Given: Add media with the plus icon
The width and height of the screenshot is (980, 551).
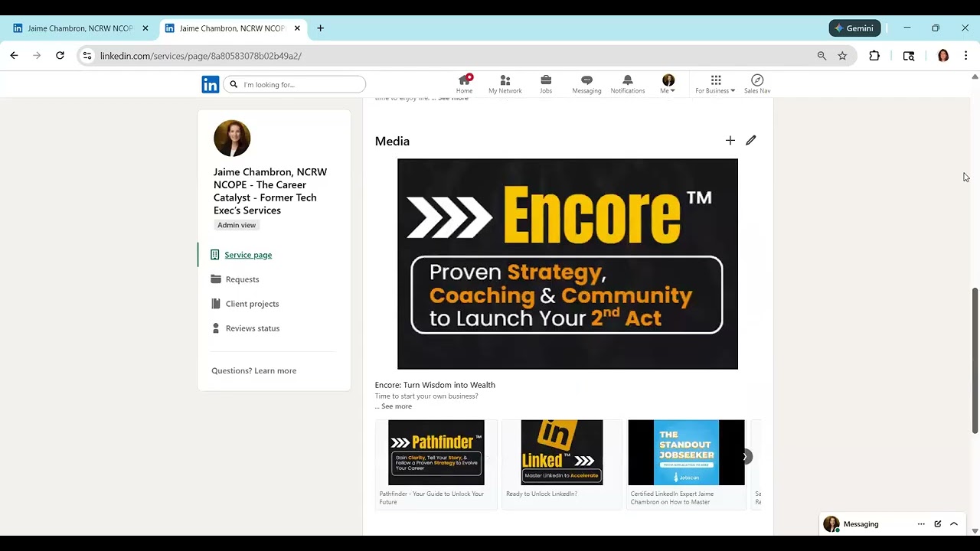Looking at the screenshot, I should [730, 140].
